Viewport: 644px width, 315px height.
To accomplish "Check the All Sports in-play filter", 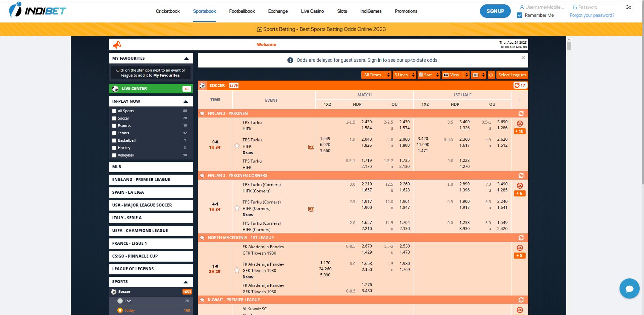I will 114,111.
